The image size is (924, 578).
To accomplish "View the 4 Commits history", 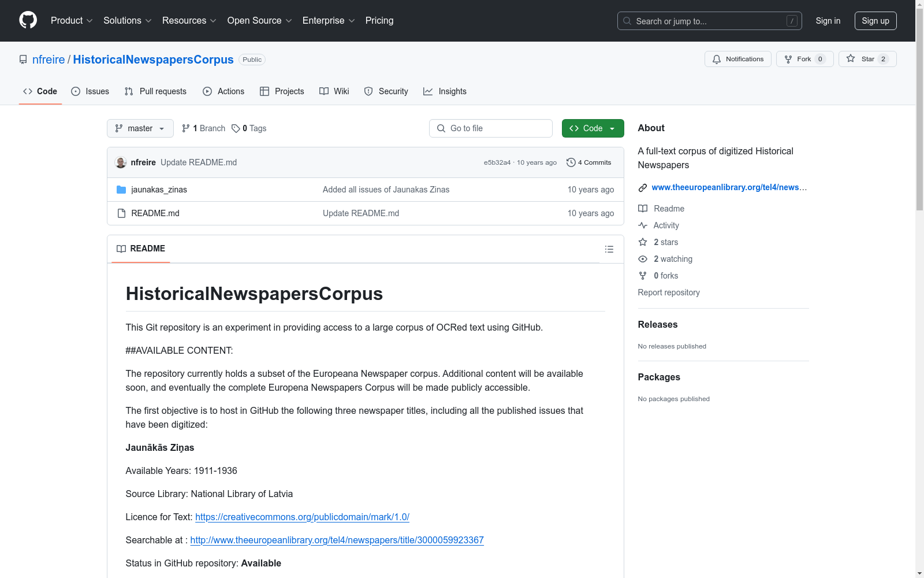I will (589, 162).
